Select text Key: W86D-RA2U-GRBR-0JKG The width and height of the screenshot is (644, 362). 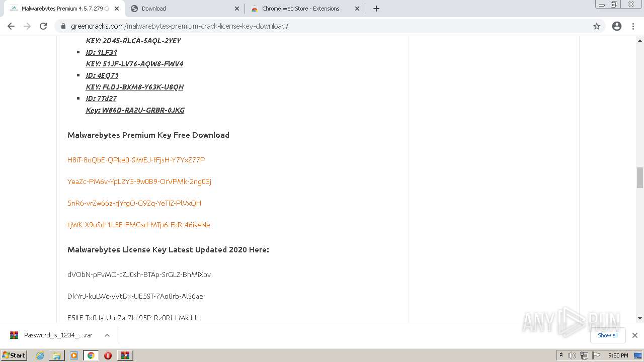(x=135, y=110)
